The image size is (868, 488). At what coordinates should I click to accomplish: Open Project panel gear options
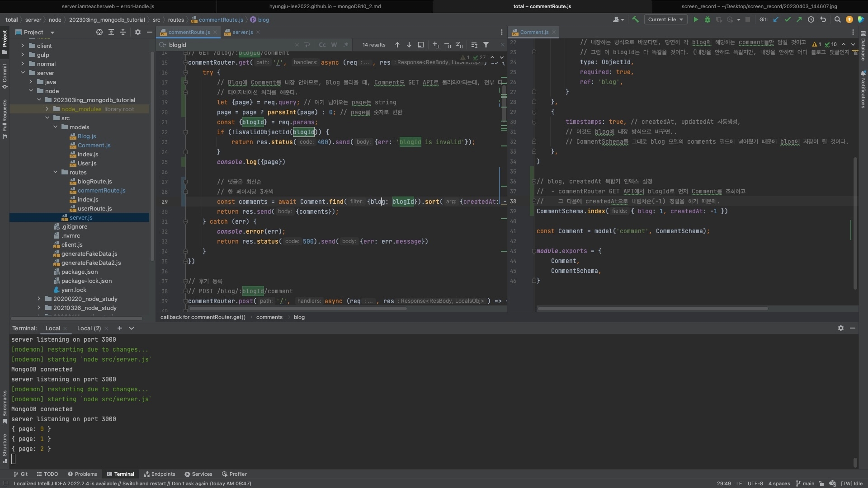[x=138, y=32]
